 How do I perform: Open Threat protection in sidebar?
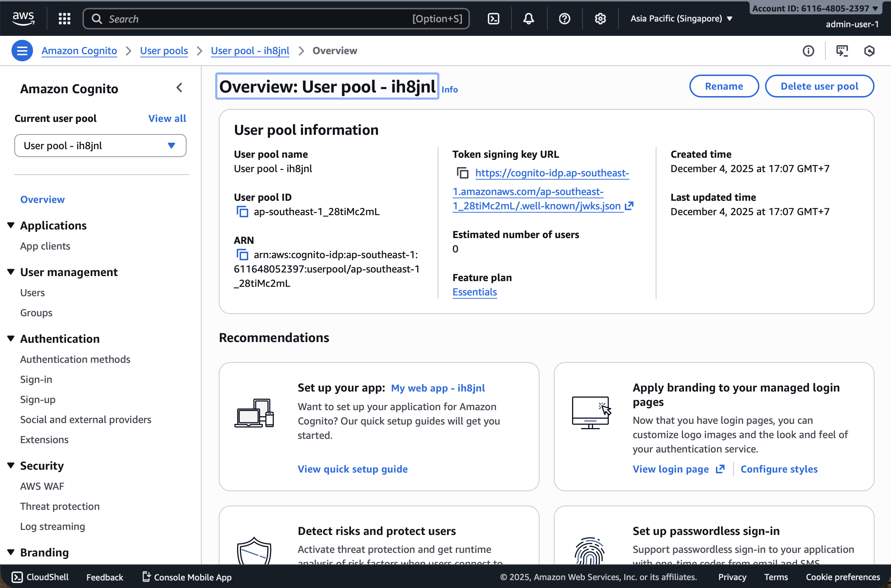[60, 506]
